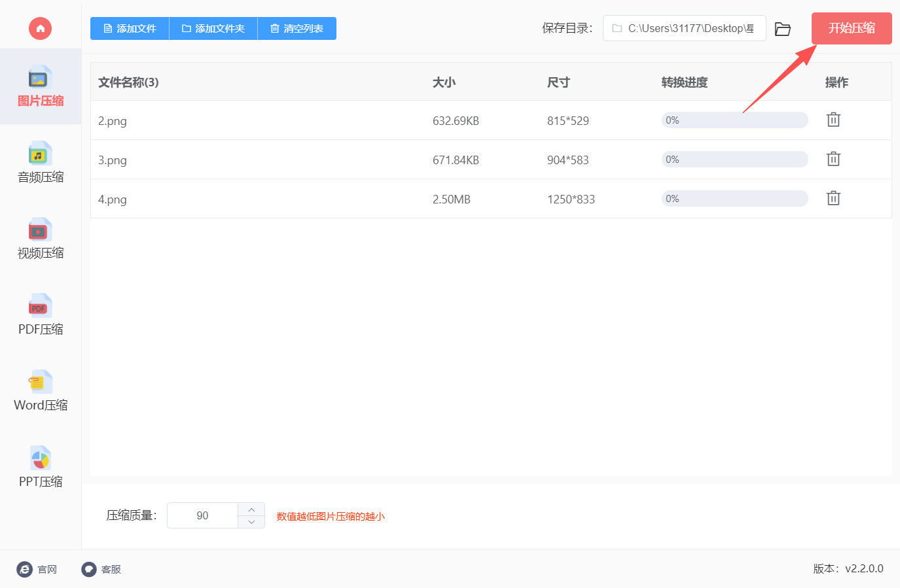This screenshot has height=588, width=900.
Task: Open the Word压缩 section
Action: (x=41, y=390)
